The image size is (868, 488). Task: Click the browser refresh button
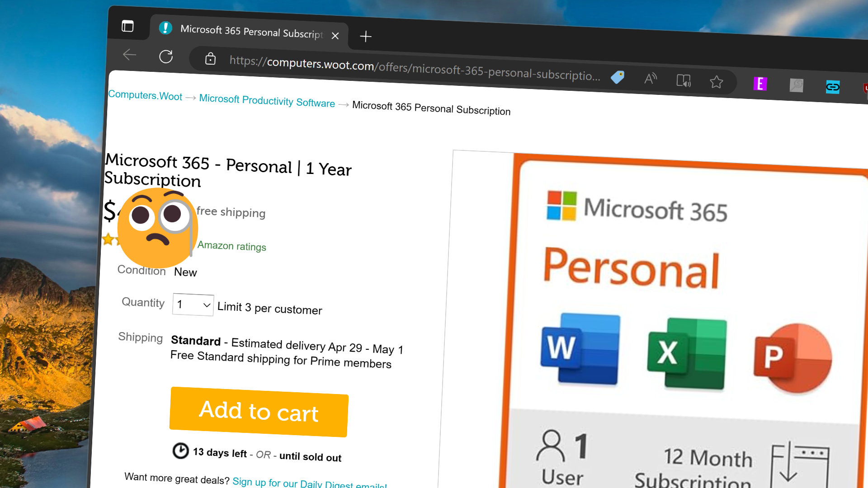coord(168,56)
